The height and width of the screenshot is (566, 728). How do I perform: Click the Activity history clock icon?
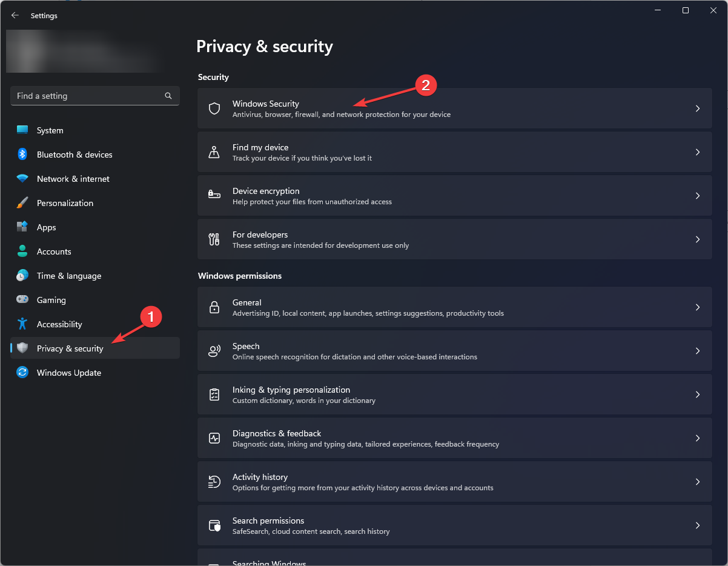click(x=214, y=482)
